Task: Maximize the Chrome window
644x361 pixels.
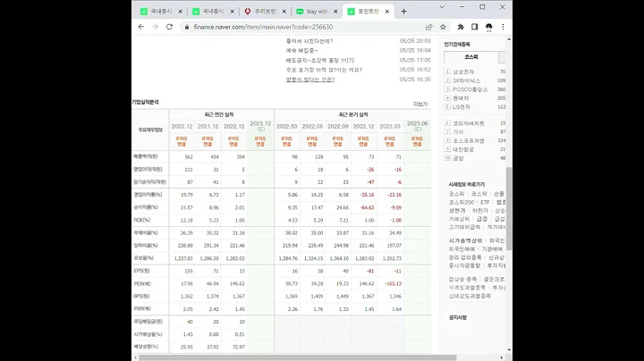Action: (482, 7)
